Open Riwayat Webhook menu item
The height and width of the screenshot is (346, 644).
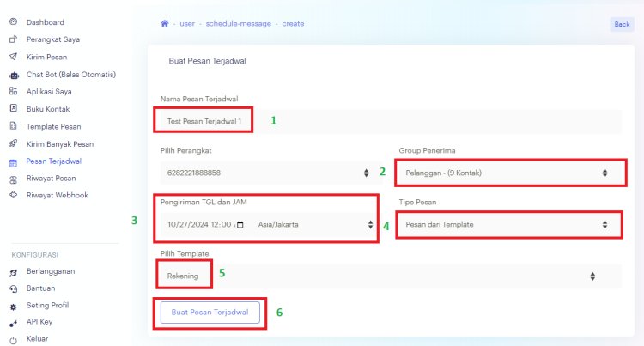pos(57,195)
